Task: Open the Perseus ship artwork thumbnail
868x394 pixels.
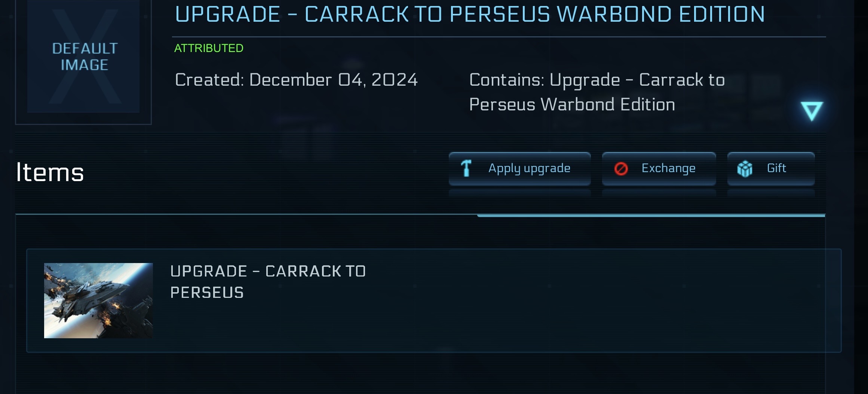Action: tap(98, 300)
